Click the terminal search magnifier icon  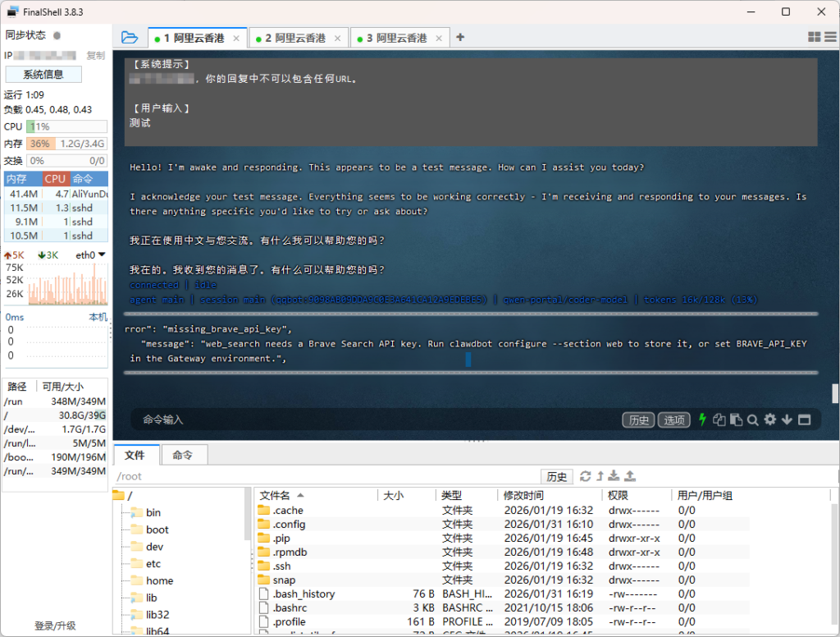click(x=752, y=419)
